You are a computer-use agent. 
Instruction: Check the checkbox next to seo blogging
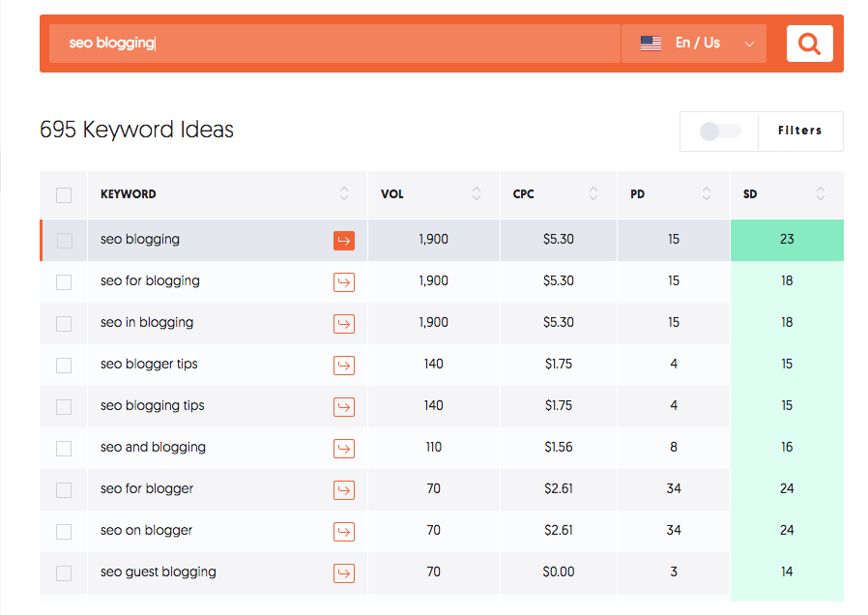coord(63,240)
